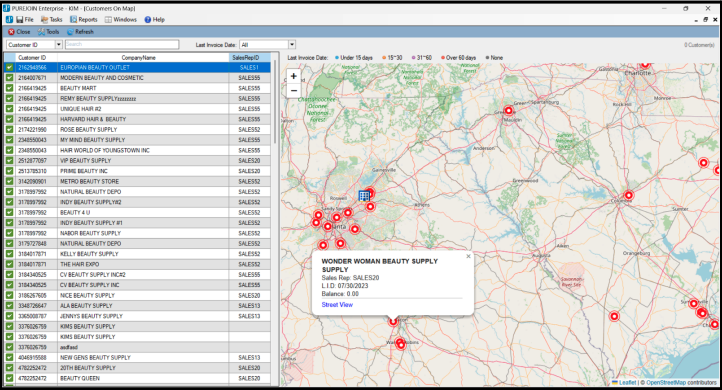
Task: Select HAIR WORLD OF YOUNGSTOWN INC row
Action: pyautogui.click(x=138, y=150)
